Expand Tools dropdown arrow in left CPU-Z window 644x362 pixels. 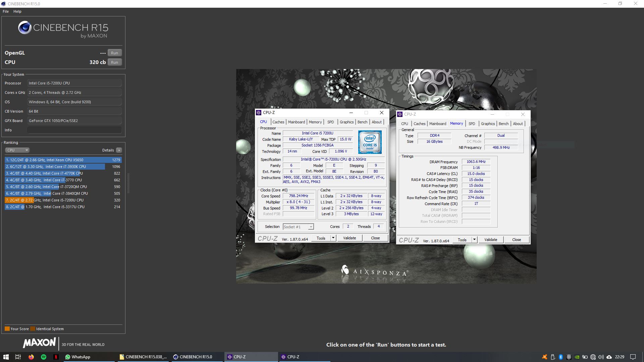(x=333, y=238)
